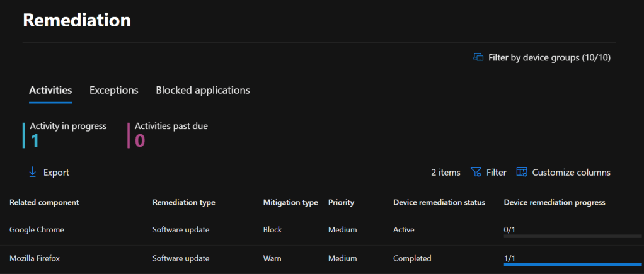Switch to the Exceptions tab
The height and width of the screenshot is (274, 644).
tap(114, 90)
